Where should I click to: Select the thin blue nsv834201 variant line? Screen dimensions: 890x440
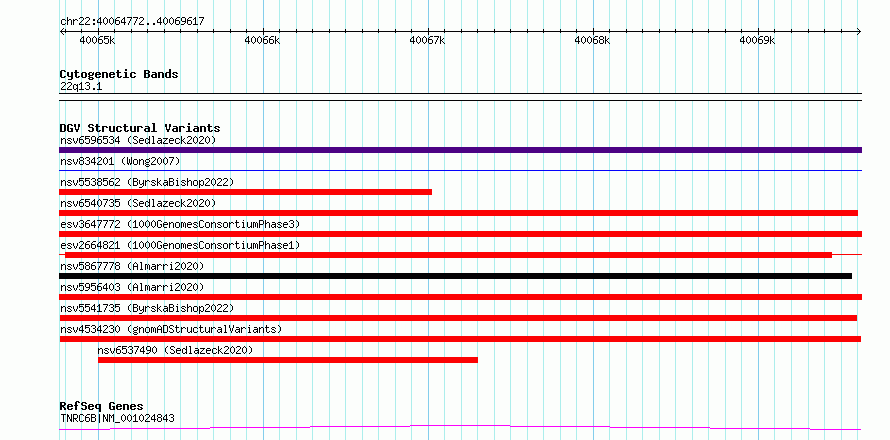[x=460, y=170]
